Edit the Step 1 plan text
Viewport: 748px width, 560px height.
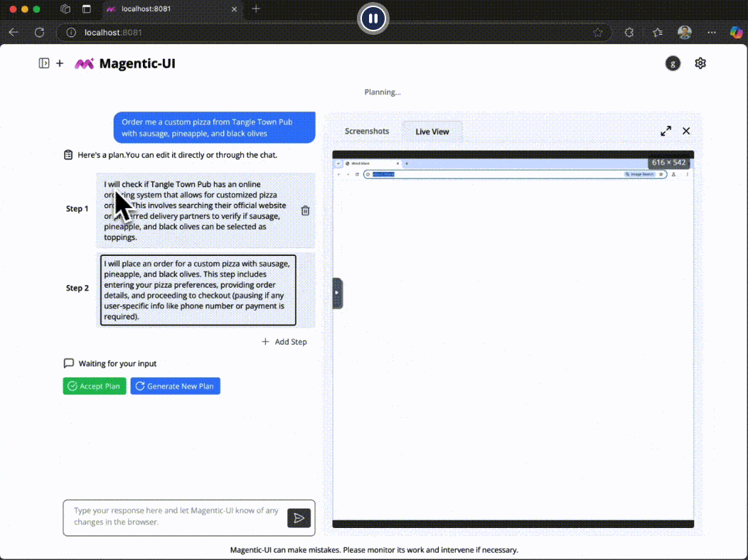tap(196, 210)
